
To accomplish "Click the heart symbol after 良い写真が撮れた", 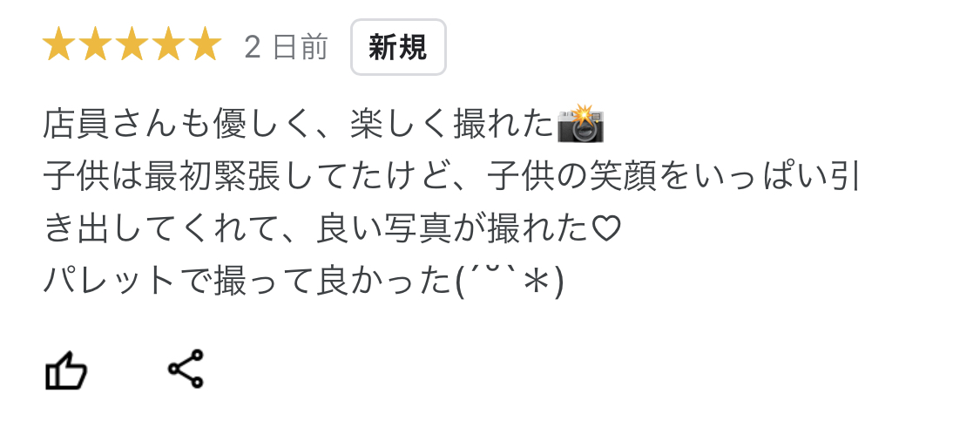I will click(x=606, y=229).
